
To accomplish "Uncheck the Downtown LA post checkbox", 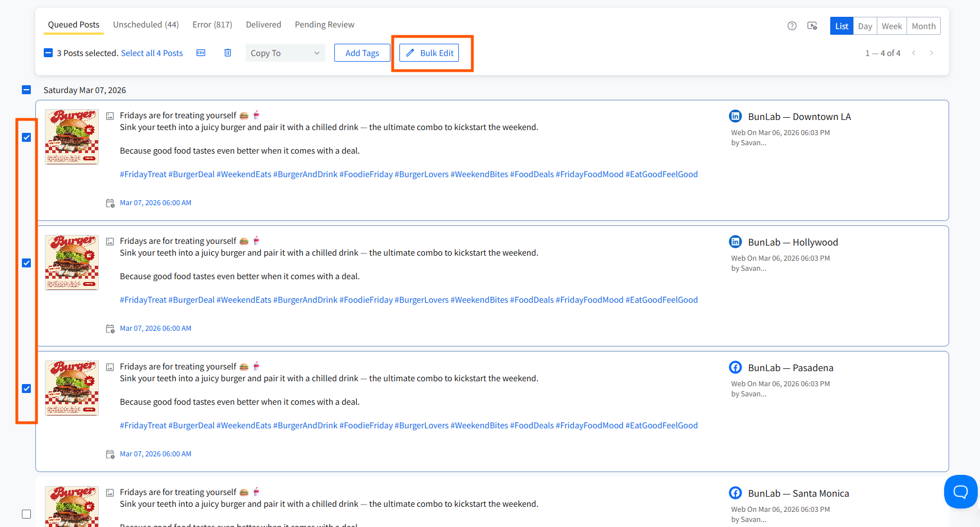I will tap(26, 137).
